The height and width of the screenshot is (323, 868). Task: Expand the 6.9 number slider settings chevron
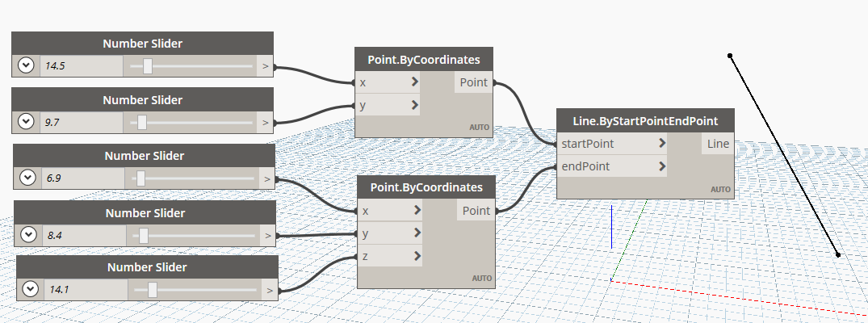(27, 178)
